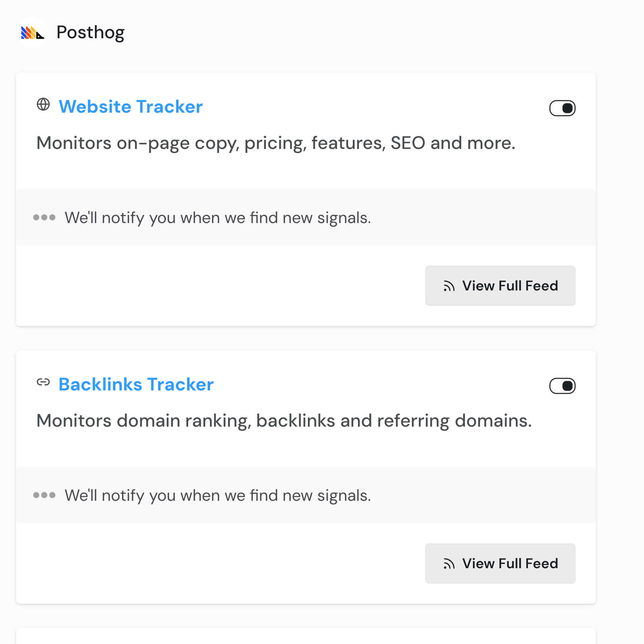644x644 pixels.
Task: Turn off the Backlinks Tracker toggle
Action: coord(562,386)
